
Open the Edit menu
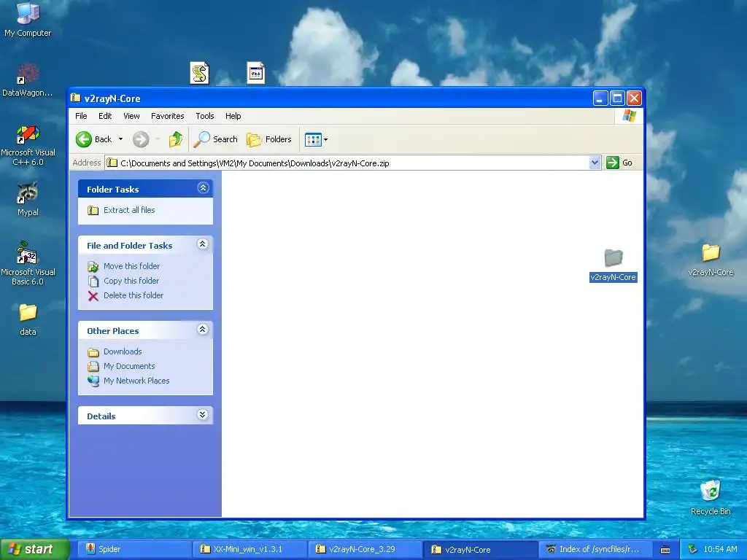pyautogui.click(x=105, y=116)
